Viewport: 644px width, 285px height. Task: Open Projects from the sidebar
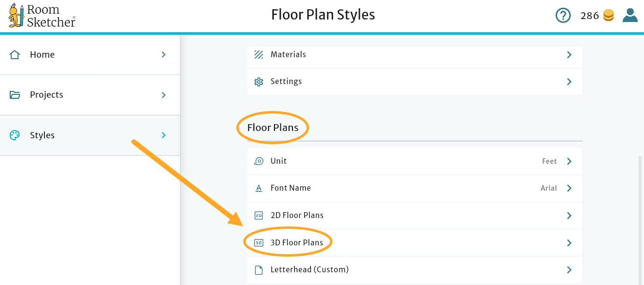pyautogui.click(x=47, y=94)
